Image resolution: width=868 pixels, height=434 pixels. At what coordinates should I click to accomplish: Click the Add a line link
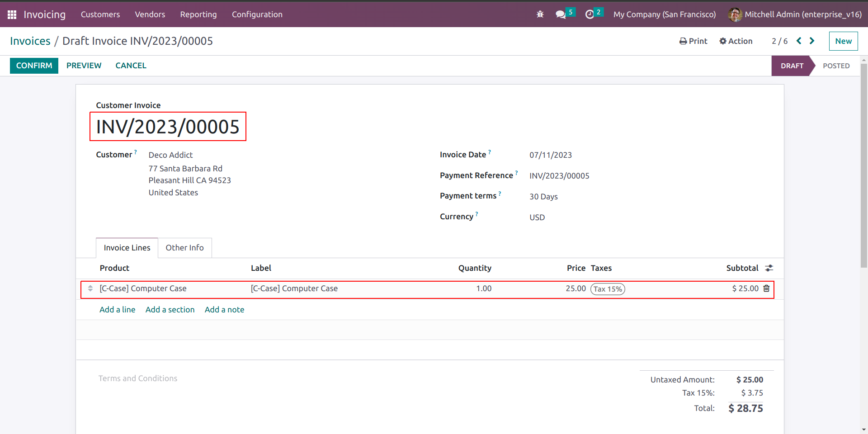click(x=117, y=310)
